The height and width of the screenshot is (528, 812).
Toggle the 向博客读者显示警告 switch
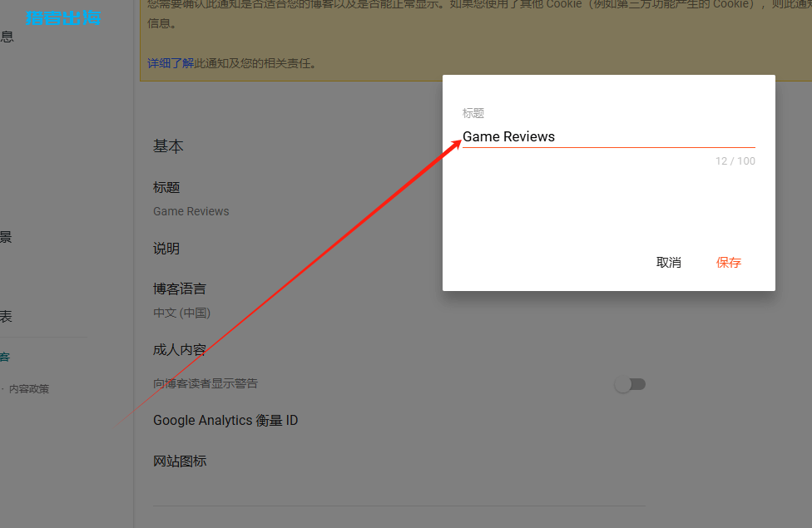(631, 384)
